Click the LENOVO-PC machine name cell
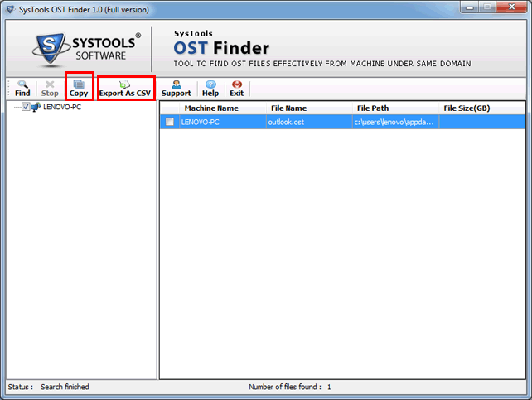Screen dimensions: 532x400 click(223, 122)
